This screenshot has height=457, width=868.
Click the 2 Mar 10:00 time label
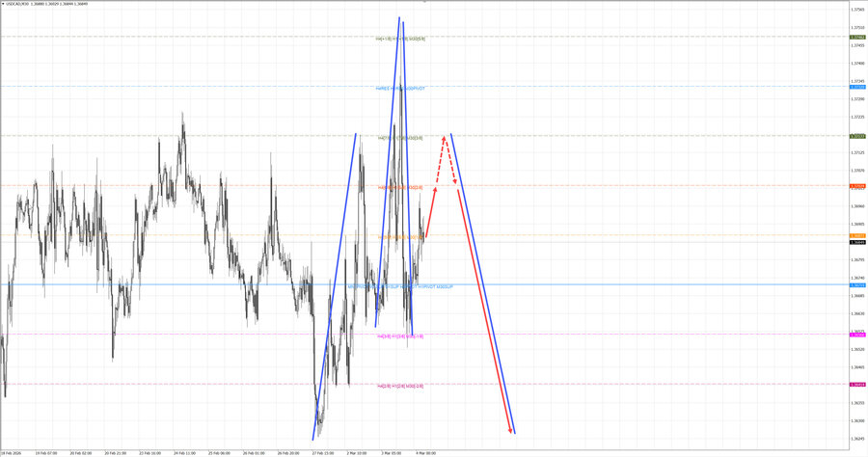357,453
